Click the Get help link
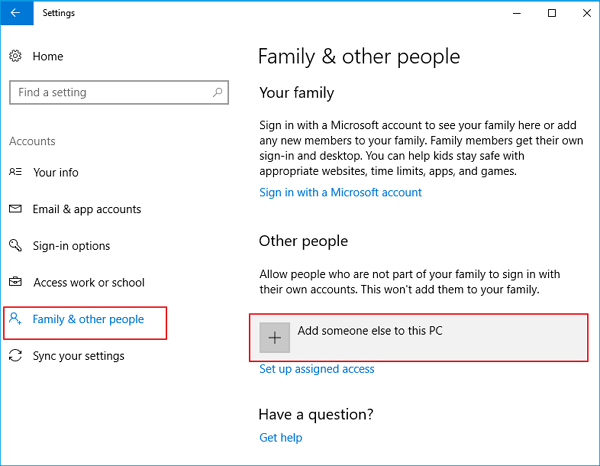 click(x=280, y=437)
